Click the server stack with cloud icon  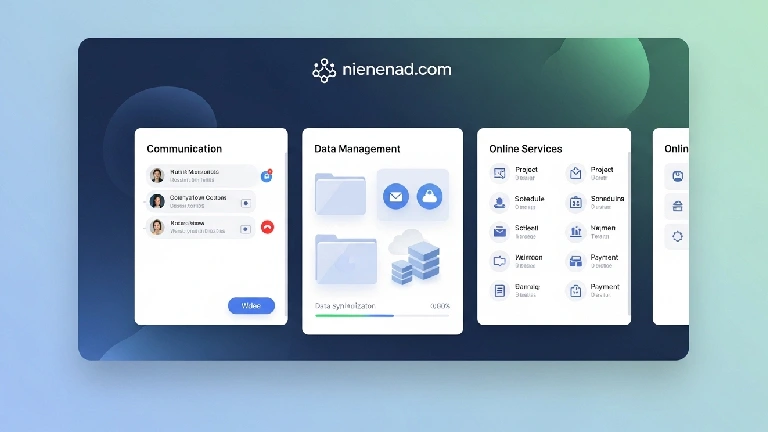413,256
